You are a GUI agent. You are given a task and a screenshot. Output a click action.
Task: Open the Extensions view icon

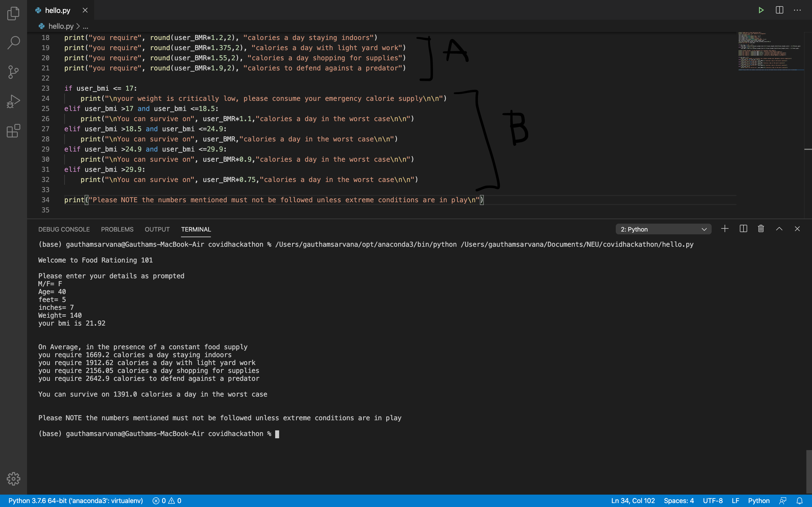14,131
